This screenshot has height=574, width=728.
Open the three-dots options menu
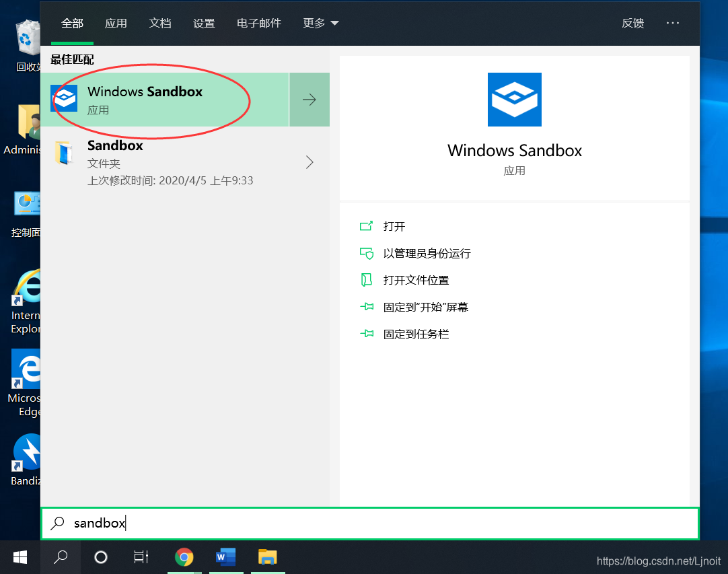(x=673, y=23)
